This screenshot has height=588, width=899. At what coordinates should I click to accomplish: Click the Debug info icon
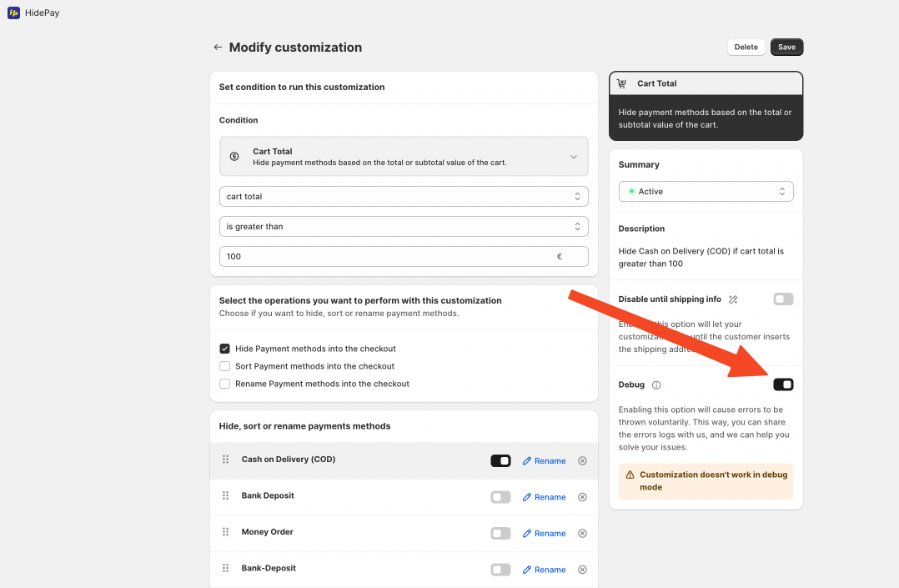click(x=656, y=385)
